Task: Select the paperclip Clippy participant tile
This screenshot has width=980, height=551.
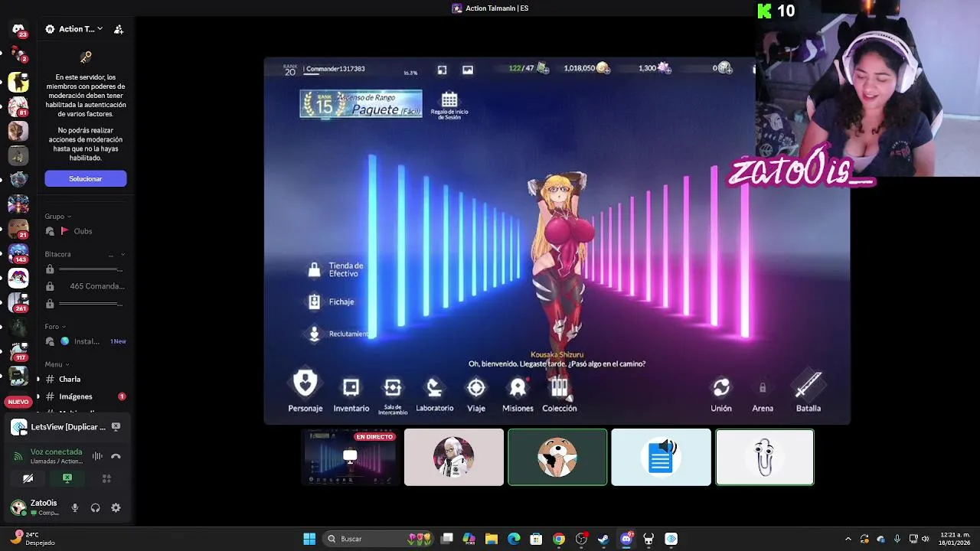Action: click(x=765, y=457)
